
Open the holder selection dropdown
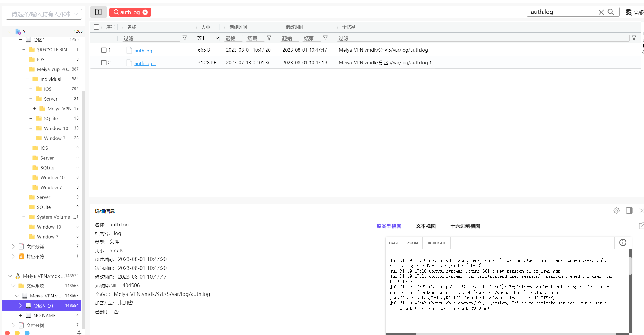pyautogui.click(x=44, y=14)
